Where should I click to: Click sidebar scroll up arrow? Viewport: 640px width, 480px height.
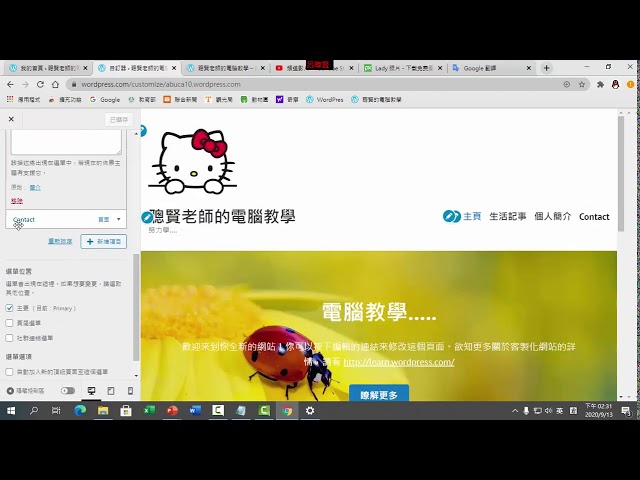[136, 133]
